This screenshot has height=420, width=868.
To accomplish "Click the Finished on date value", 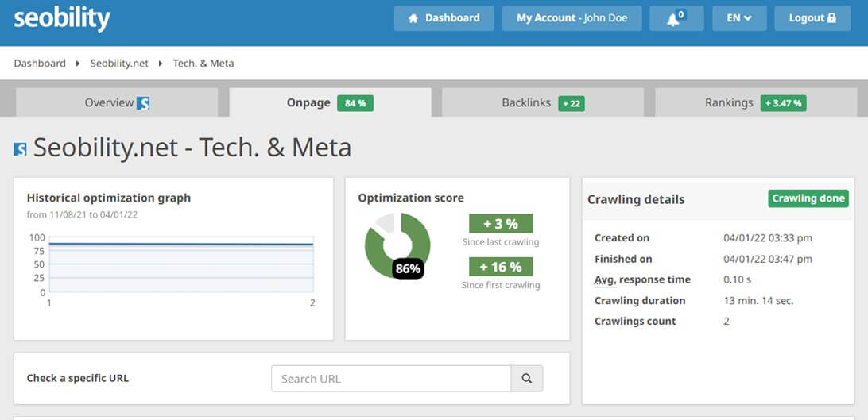I will (768, 259).
